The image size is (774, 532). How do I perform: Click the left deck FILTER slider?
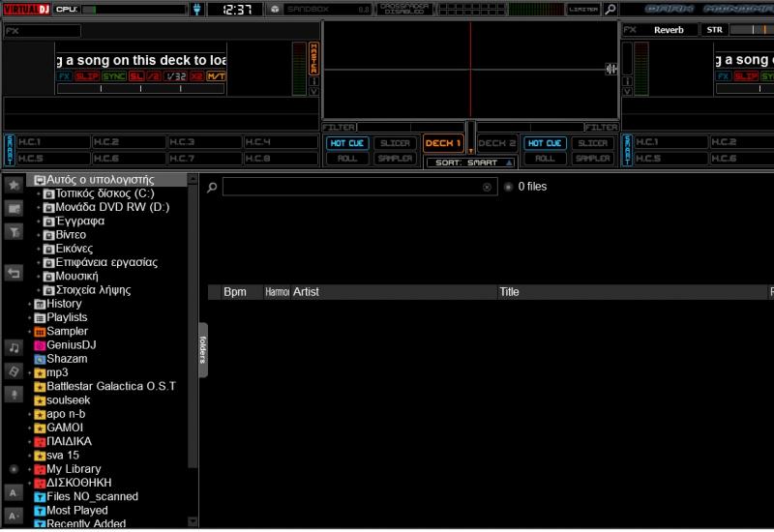click(410, 128)
